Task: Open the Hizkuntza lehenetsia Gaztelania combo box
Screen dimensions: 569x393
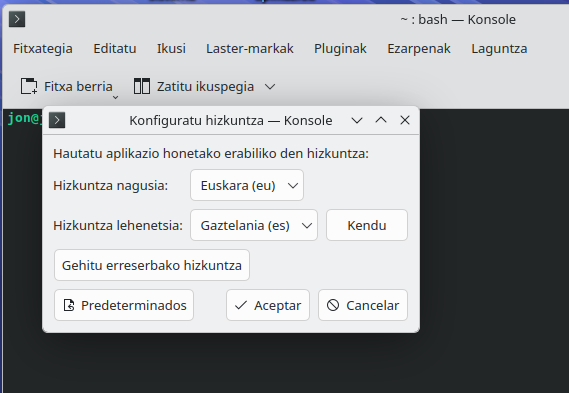Action: click(x=254, y=225)
